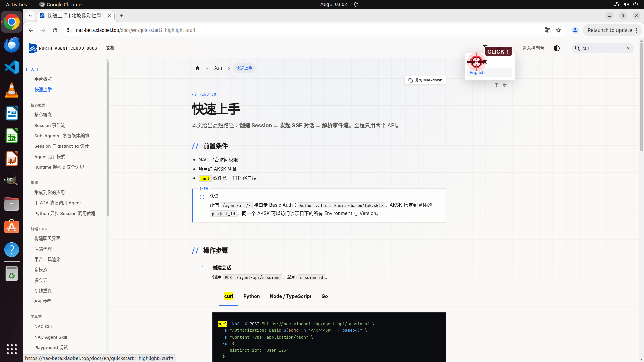Screen dimensions: 644x362
Task: Click the Activities button in top bar
Action: point(16,4)
